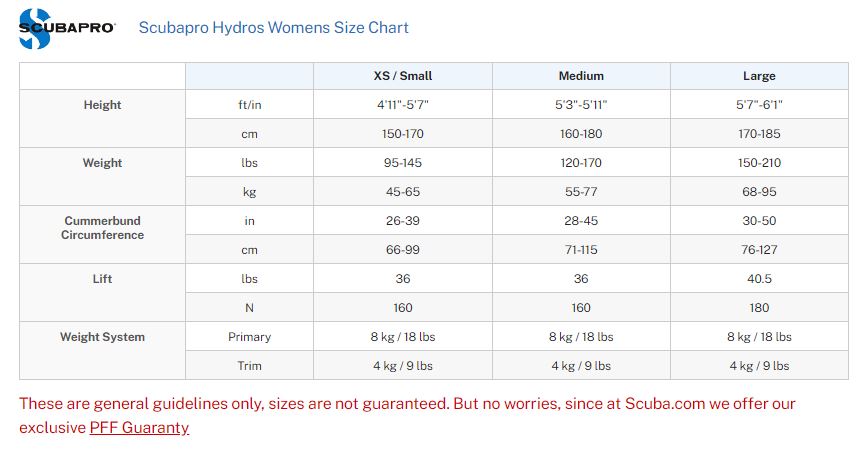Click the Trim weight system unit cell
This screenshot has width=868, height=455.
click(249, 365)
